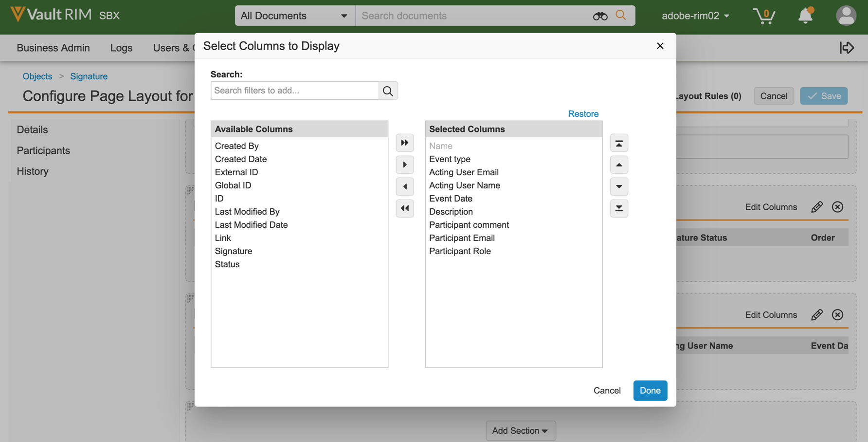
Task: Click the move-all-right double arrow
Action: pyautogui.click(x=404, y=143)
